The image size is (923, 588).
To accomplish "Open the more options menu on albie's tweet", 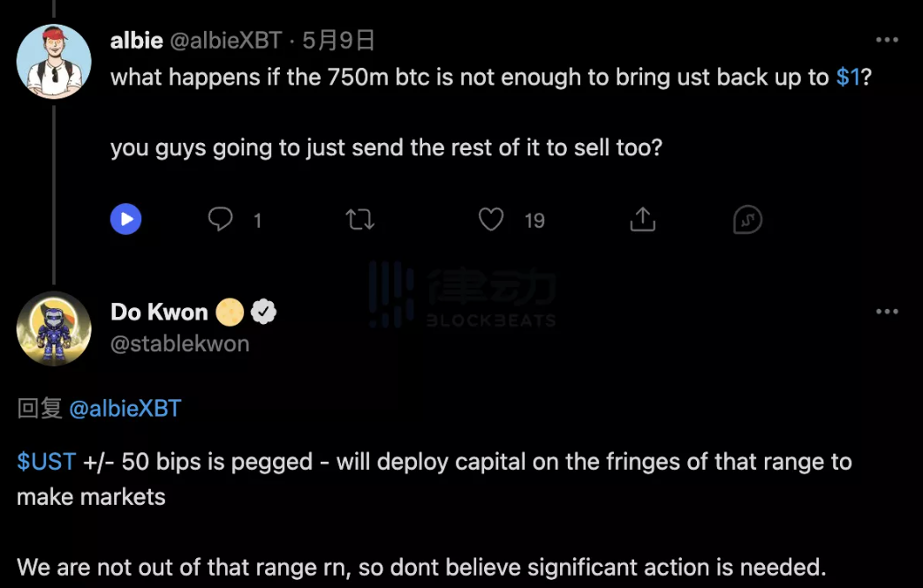I will tap(887, 41).
